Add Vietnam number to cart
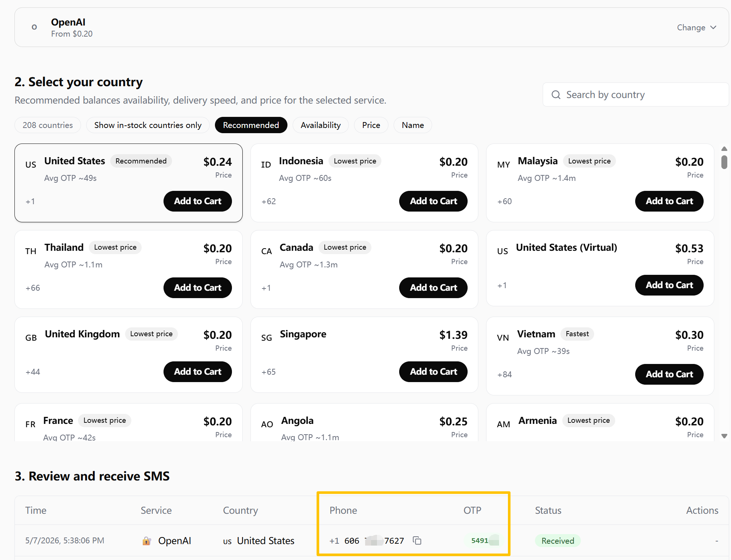The image size is (731, 560). point(669,374)
